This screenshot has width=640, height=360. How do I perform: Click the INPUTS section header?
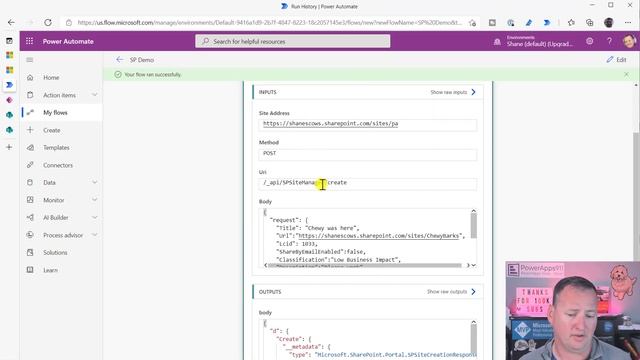(267, 92)
